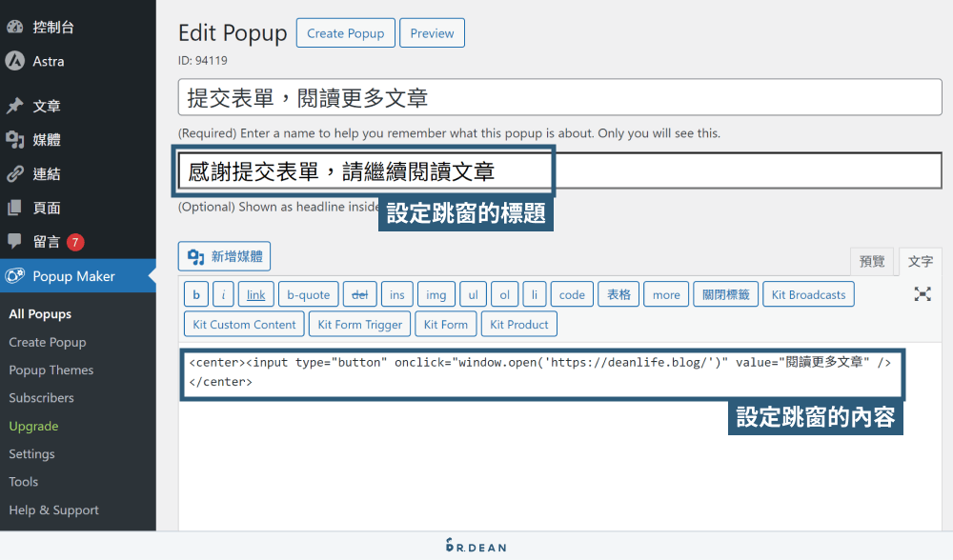953x560 pixels.
Task: Click the Kit Form Trigger button
Action: (x=359, y=324)
